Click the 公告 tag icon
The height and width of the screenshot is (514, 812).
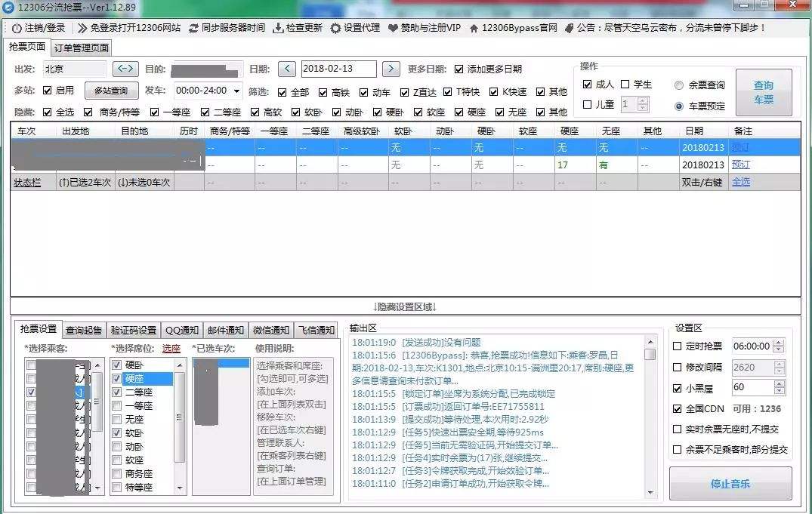[x=569, y=28]
